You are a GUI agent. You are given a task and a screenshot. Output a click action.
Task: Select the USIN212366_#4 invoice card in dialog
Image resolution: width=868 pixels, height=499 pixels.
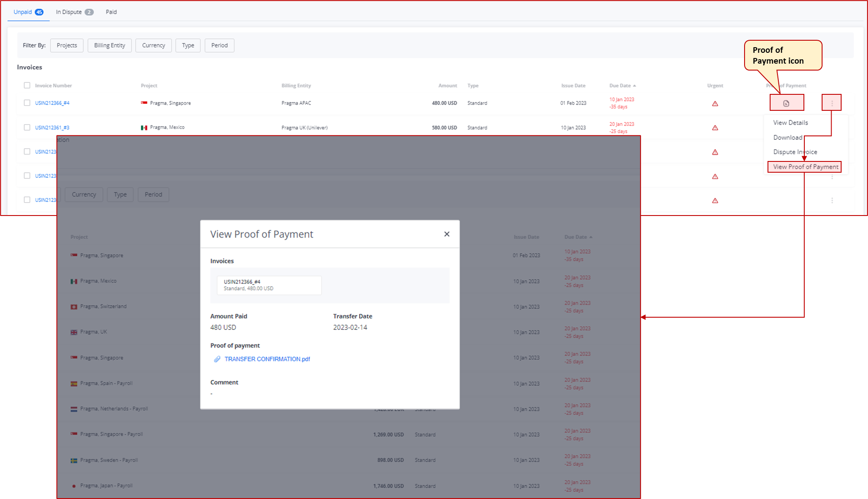(269, 285)
